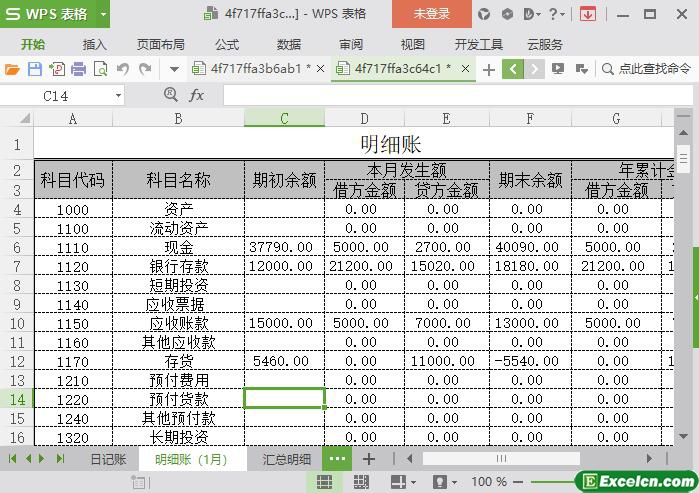This screenshot has width=699, height=493.
Task: Open the 数据 ribbon tab
Action: tap(289, 45)
